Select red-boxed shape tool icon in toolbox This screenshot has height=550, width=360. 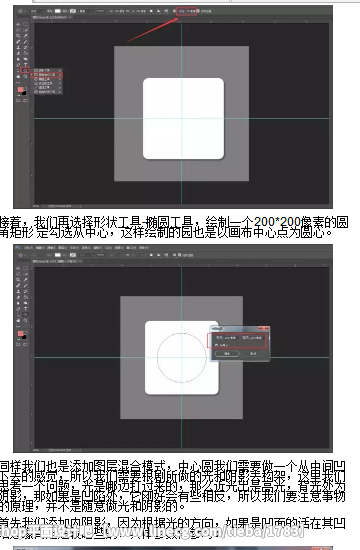[25, 71]
